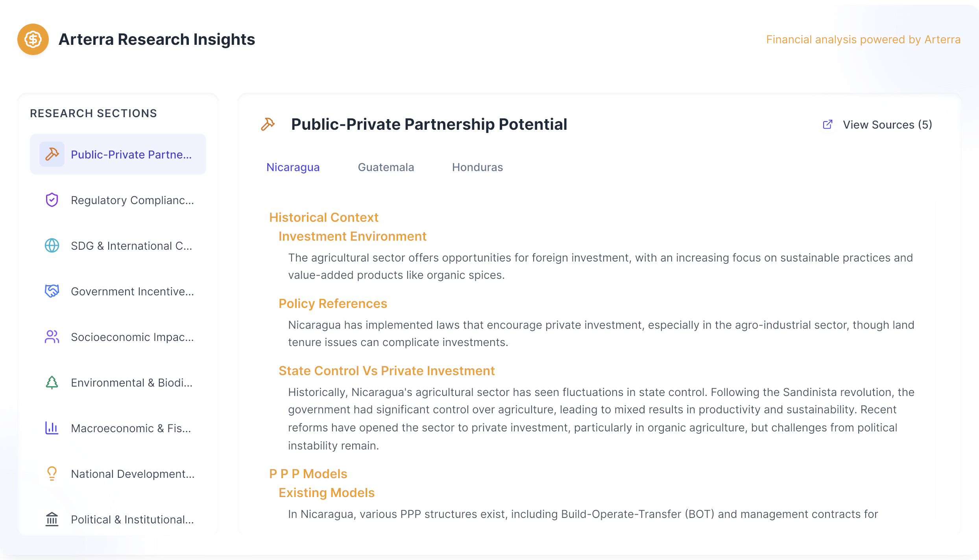Screen dimensions: 979x560
Task: Click the bar chart icon for Macroeconomic
Action: [52, 428]
